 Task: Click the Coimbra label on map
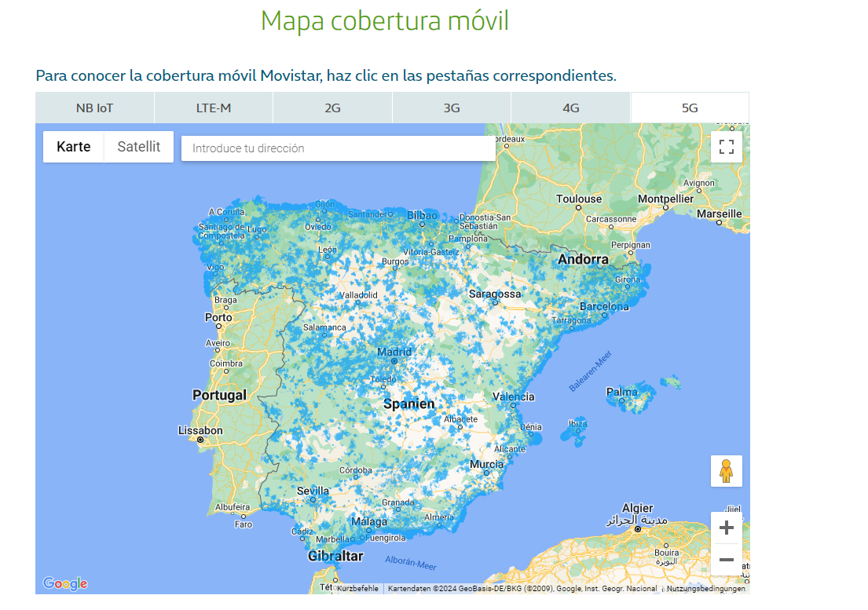pyautogui.click(x=226, y=363)
